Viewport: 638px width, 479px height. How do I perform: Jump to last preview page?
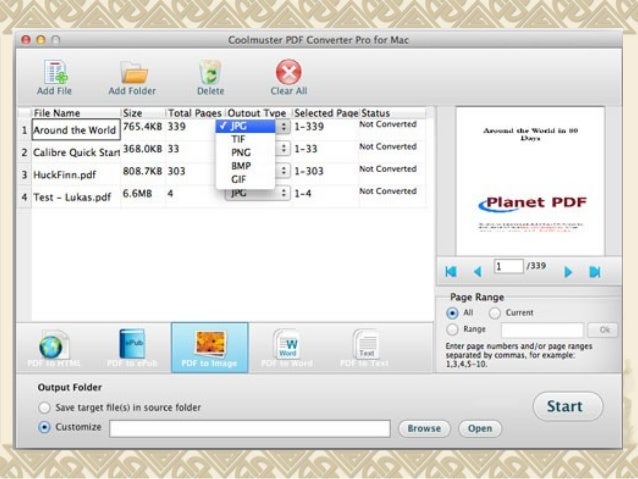[x=594, y=271]
